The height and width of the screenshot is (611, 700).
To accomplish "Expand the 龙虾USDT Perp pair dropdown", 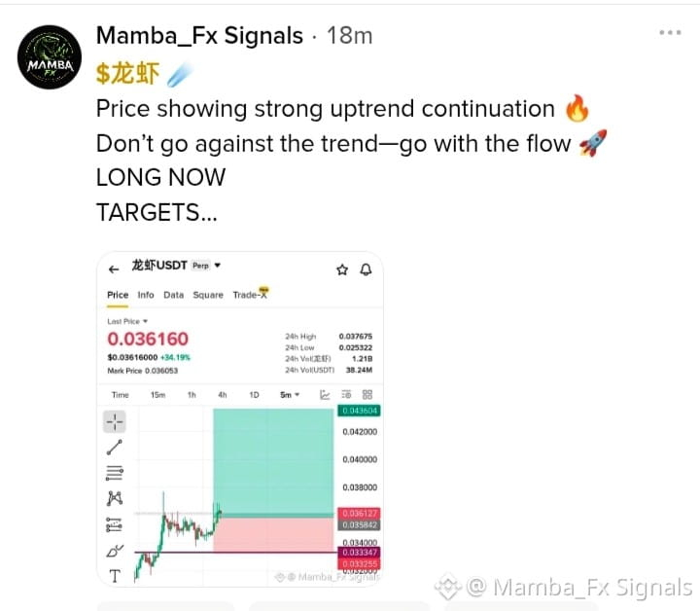I will [x=218, y=266].
